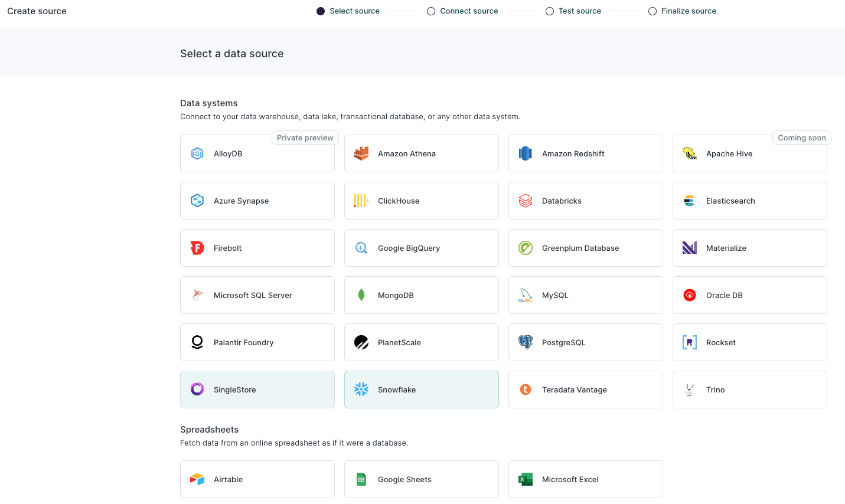Click the PostgreSQL elephant logo

(525, 342)
